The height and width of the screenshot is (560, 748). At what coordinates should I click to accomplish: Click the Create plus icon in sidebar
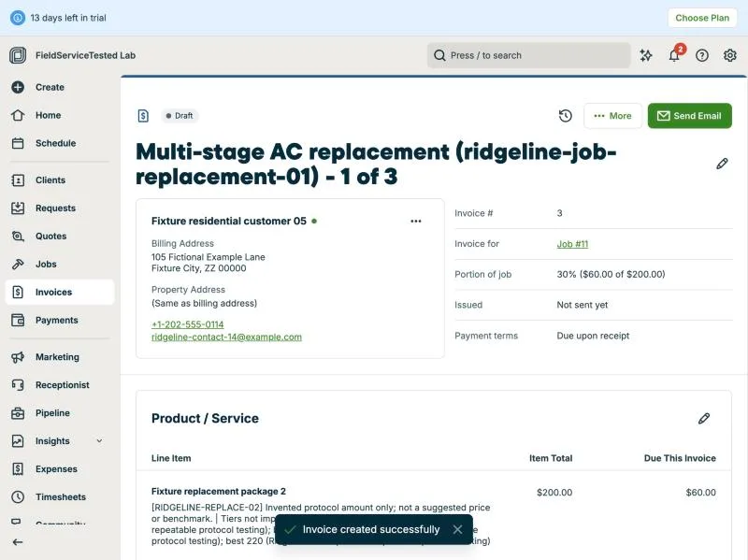(x=18, y=87)
